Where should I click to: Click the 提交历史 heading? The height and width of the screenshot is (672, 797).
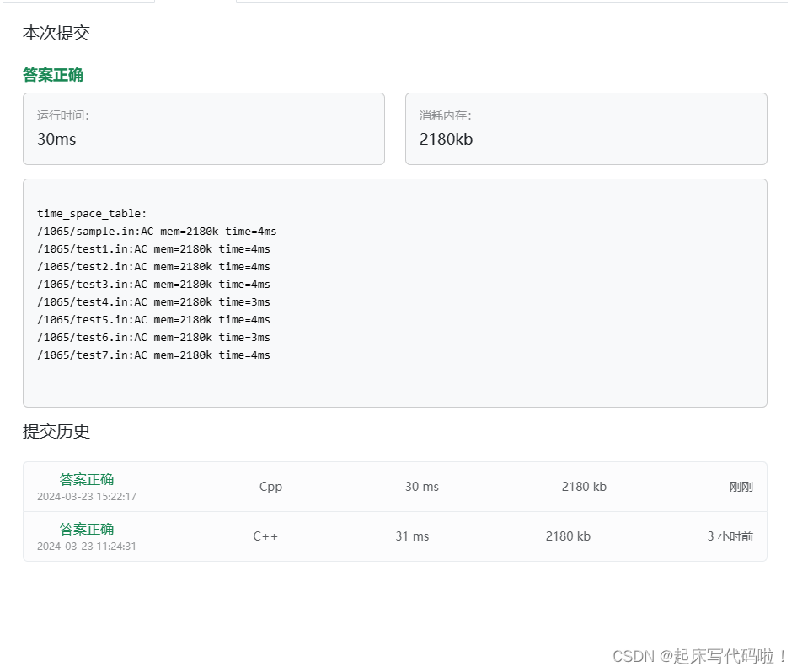[56, 432]
